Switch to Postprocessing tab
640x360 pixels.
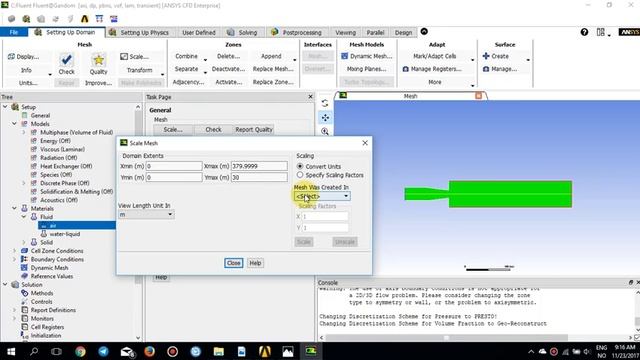pos(297,32)
